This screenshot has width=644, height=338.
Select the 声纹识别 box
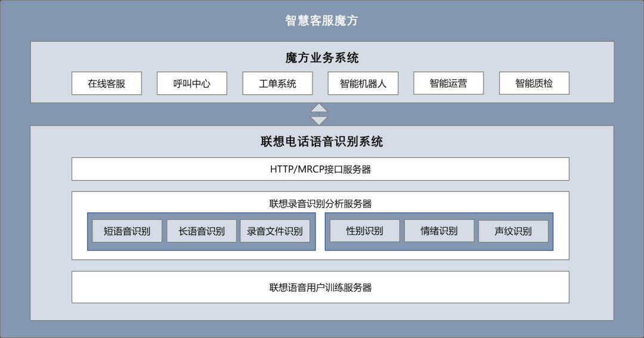coord(513,231)
